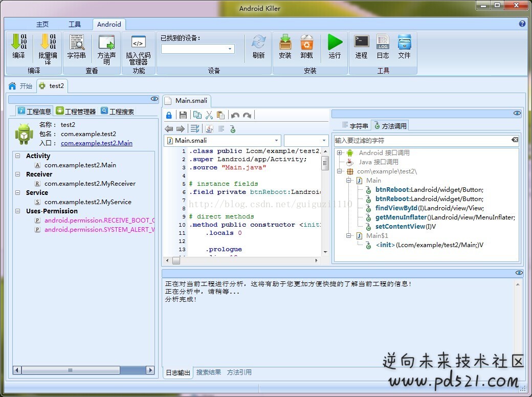Toggle the editor lock icon
The image size is (532, 397).
169,116
